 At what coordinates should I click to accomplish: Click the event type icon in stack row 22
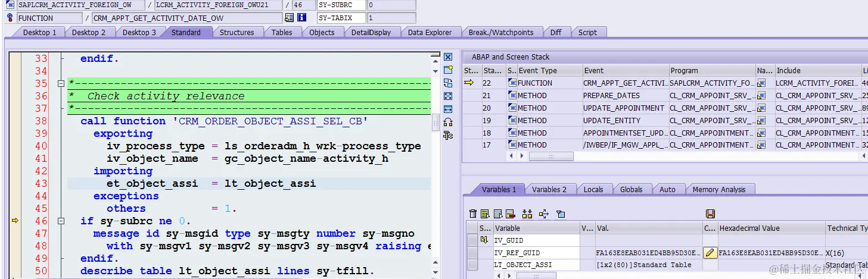(x=512, y=83)
